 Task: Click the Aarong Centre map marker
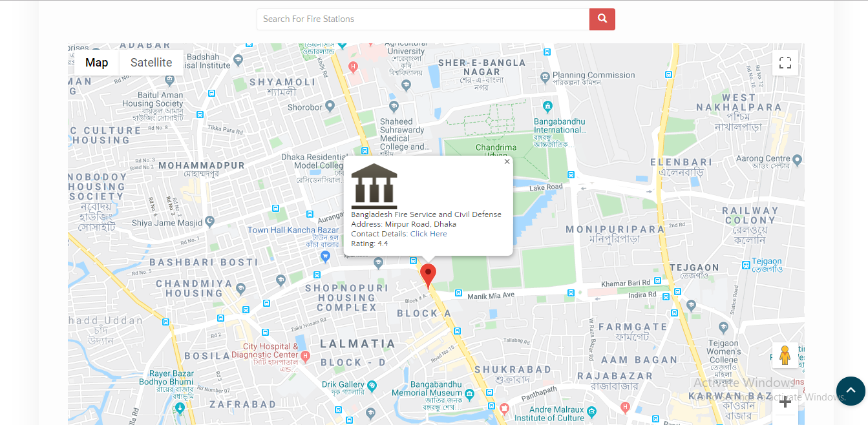tap(797, 159)
